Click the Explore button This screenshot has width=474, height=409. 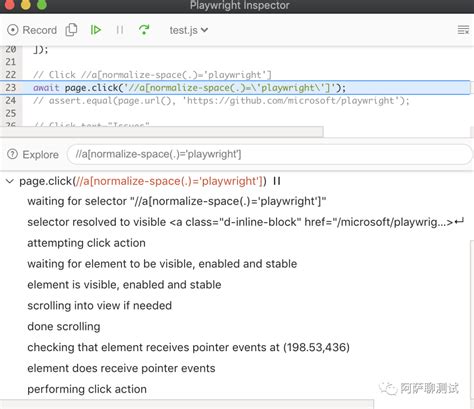[x=33, y=155]
